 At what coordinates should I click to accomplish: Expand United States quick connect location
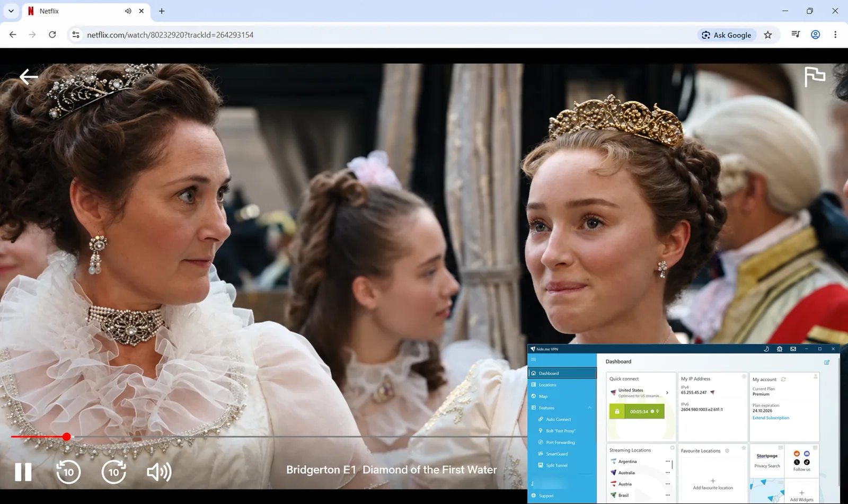point(667,393)
